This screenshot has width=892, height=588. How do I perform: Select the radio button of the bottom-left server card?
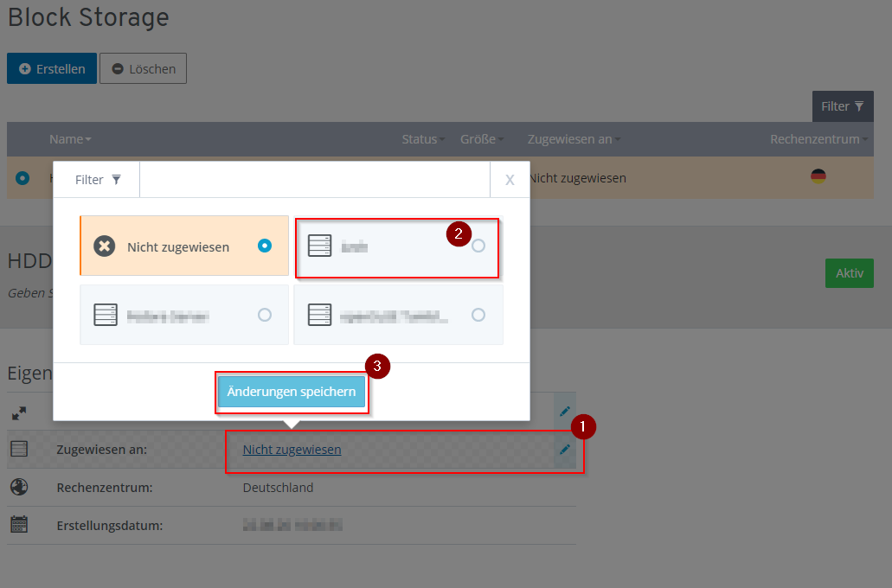265,315
